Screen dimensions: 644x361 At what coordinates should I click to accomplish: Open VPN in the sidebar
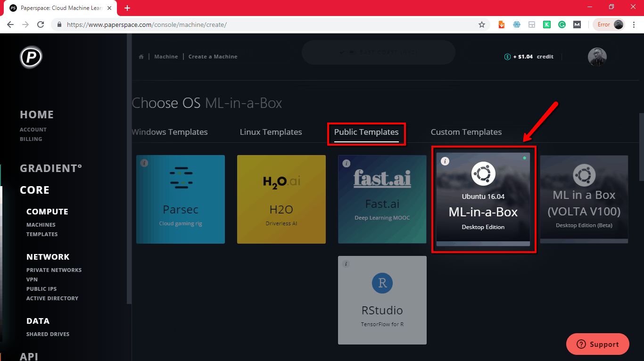pos(32,279)
